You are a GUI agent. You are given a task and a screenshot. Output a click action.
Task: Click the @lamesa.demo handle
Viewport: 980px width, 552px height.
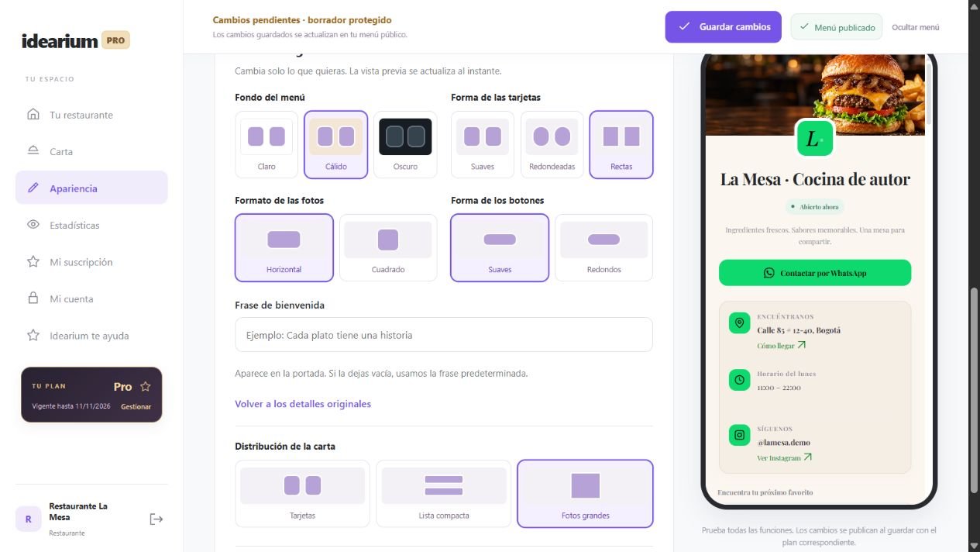click(x=783, y=443)
